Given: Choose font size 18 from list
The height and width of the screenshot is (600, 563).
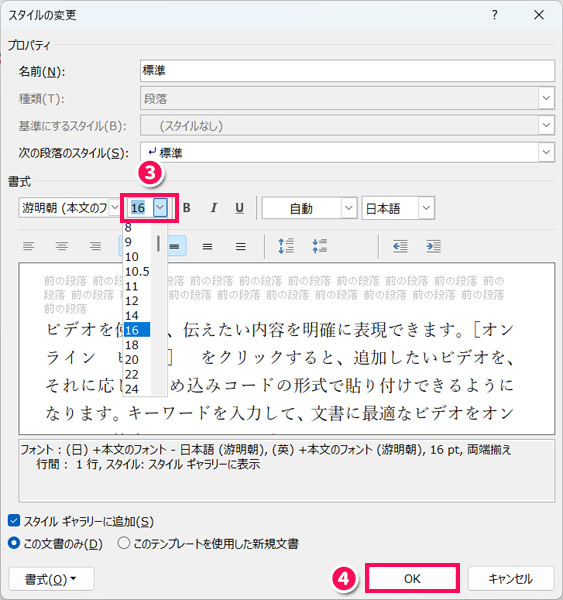Looking at the screenshot, I should pos(137,345).
